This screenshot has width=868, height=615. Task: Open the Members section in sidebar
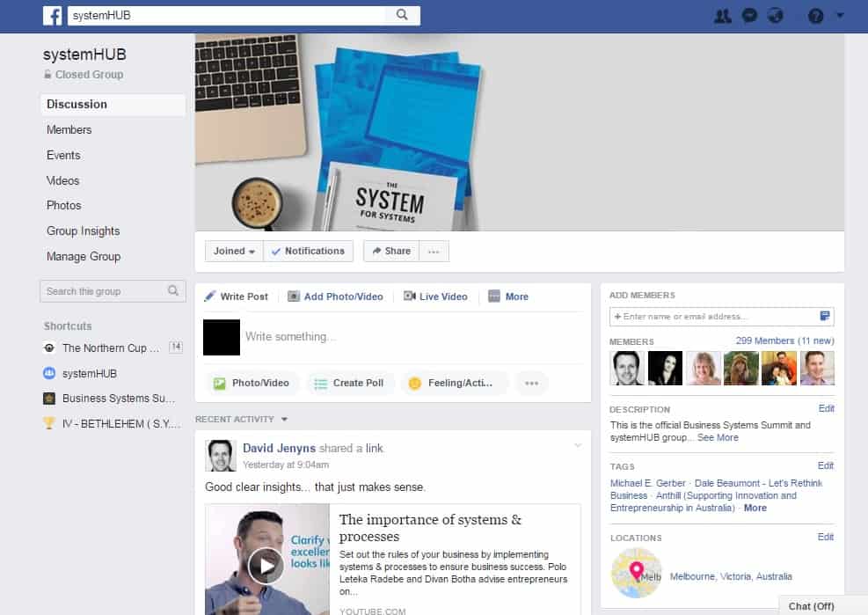[x=69, y=129]
